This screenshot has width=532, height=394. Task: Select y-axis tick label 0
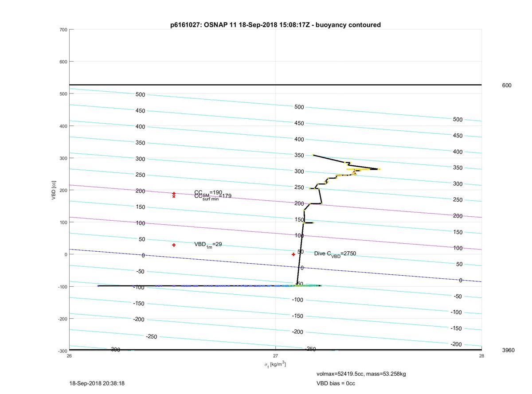point(66,254)
